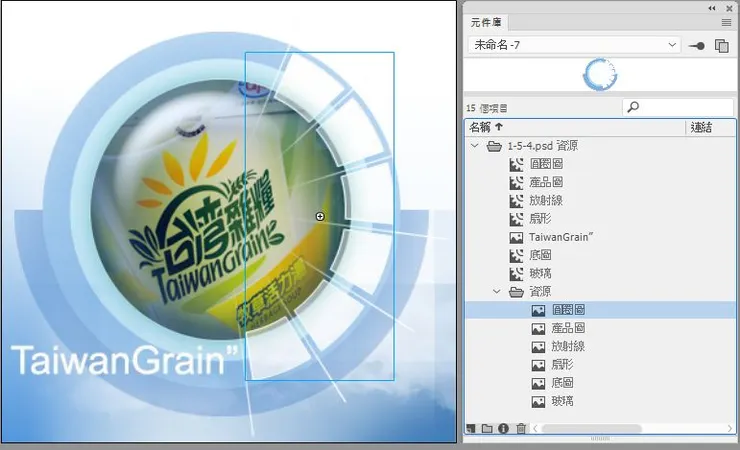Click the library scroll-left arrow
This screenshot has height=450, width=740.
click(535, 428)
